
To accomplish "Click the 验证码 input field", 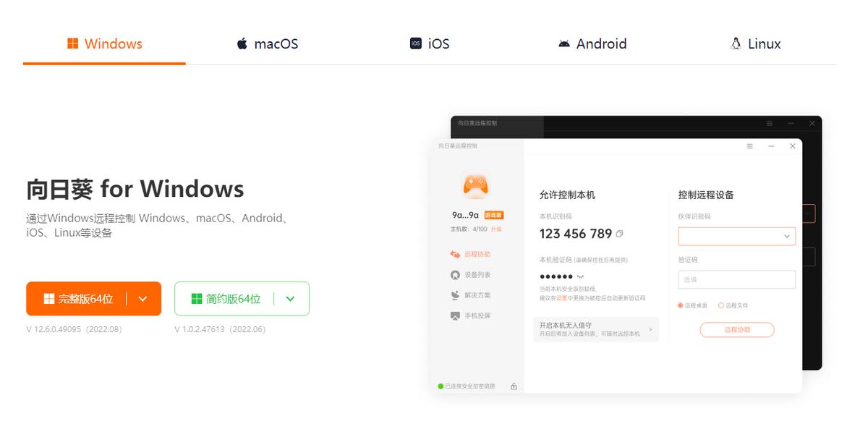I will (736, 279).
